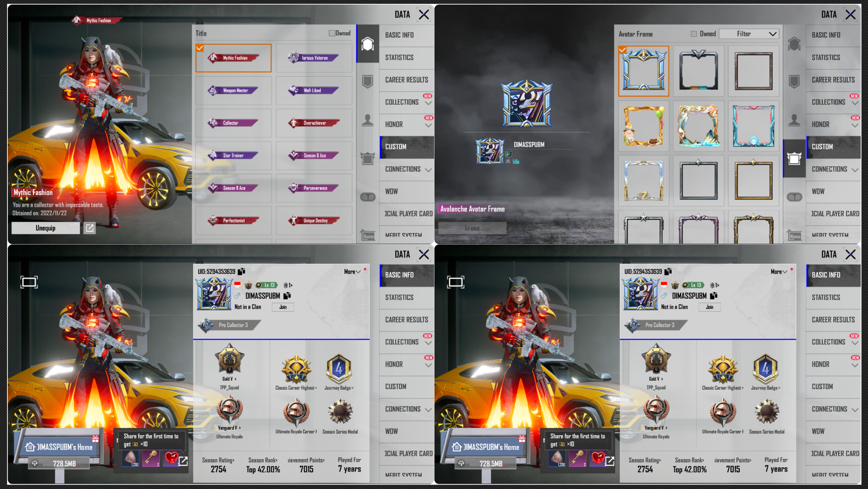Click Join clan button in bottom-right panel
868x489 pixels.
pyautogui.click(x=710, y=307)
